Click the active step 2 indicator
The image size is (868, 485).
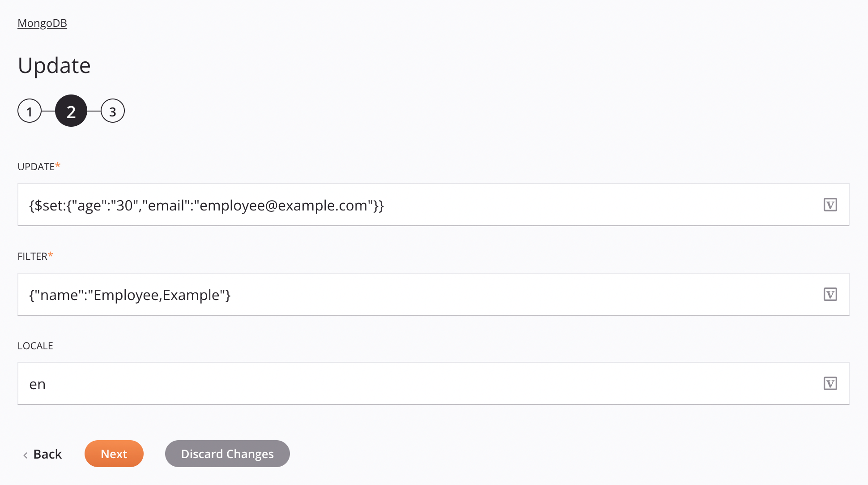pyautogui.click(x=71, y=111)
